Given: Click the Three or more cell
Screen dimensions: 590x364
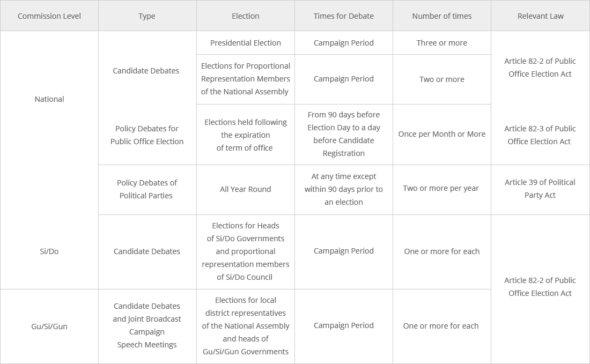Looking at the screenshot, I should (442, 43).
